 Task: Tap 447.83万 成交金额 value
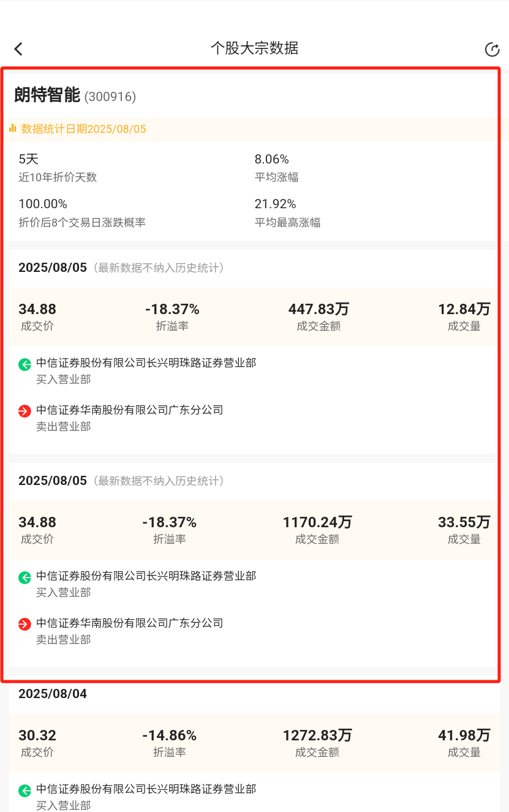pyautogui.click(x=319, y=309)
